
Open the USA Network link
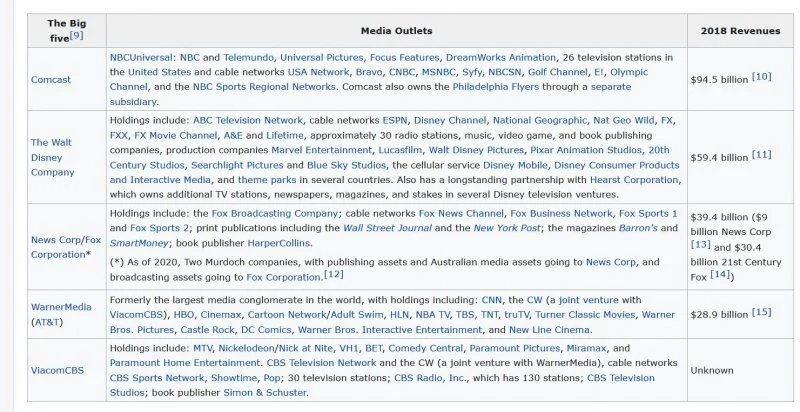pyautogui.click(x=318, y=72)
